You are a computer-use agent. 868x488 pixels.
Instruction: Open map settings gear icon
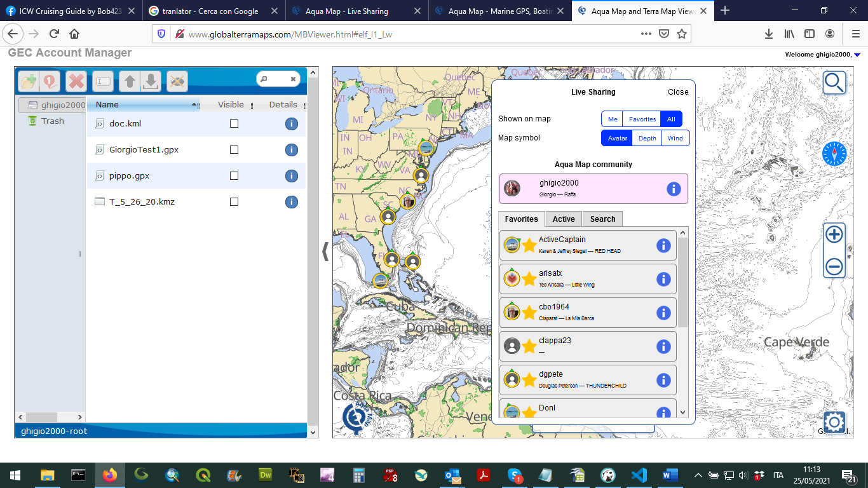click(834, 422)
